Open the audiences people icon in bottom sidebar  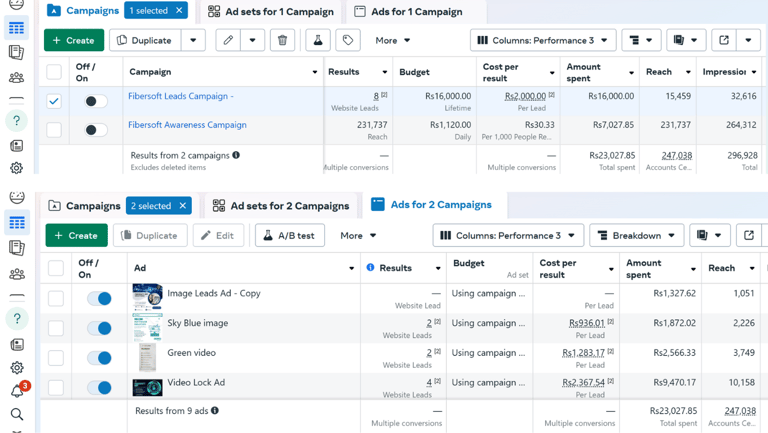pyautogui.click(x=17, y=274)
